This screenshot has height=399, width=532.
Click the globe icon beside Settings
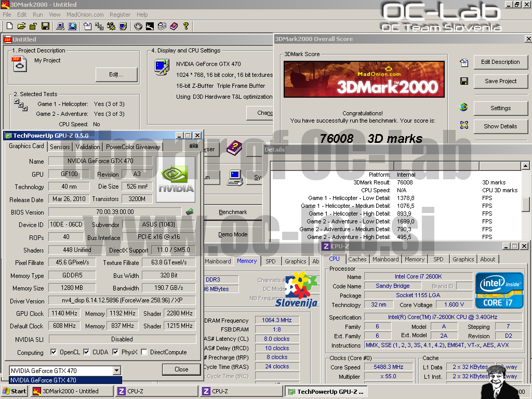click(x=464, y=107)
